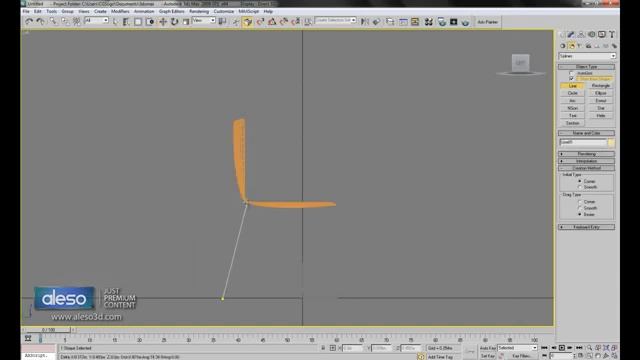Screen dimensions: 640x360
Task: Click the Align tool icon
Action: coord(376,22)
